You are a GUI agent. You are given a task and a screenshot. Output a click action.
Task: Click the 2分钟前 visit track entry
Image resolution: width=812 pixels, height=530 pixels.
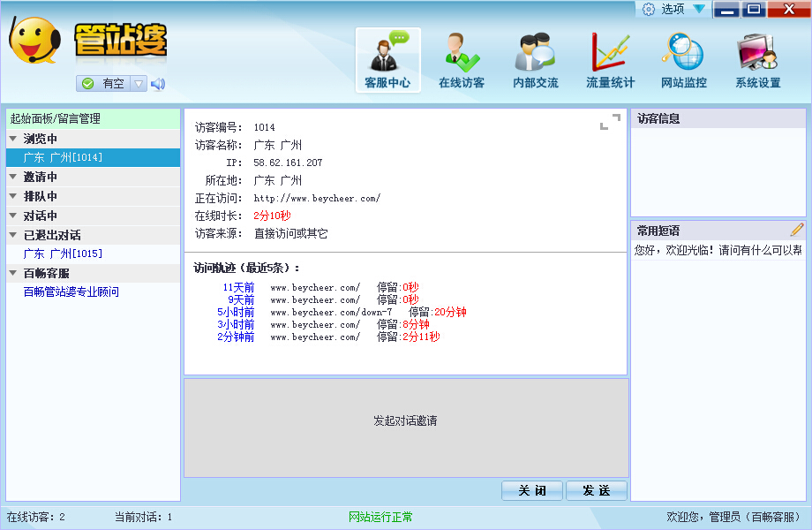tap(236, 337)
